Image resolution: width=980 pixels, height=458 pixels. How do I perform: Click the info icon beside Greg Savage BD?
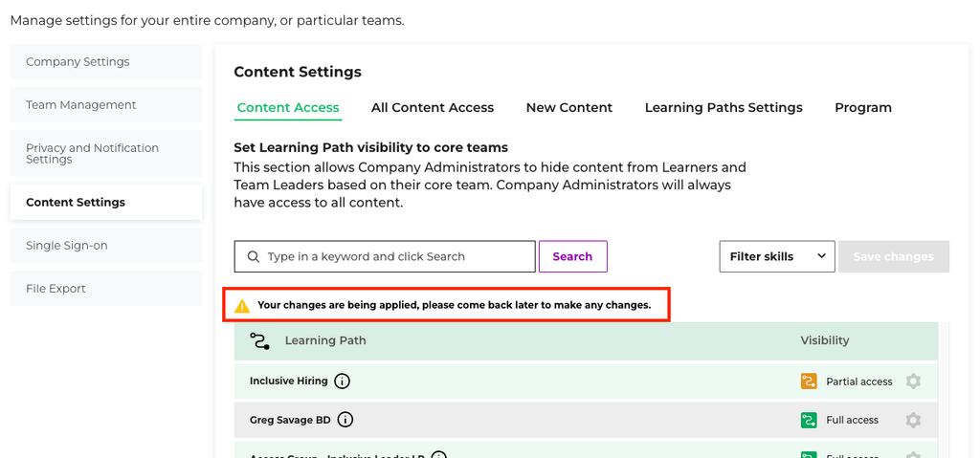coord(345,420)
